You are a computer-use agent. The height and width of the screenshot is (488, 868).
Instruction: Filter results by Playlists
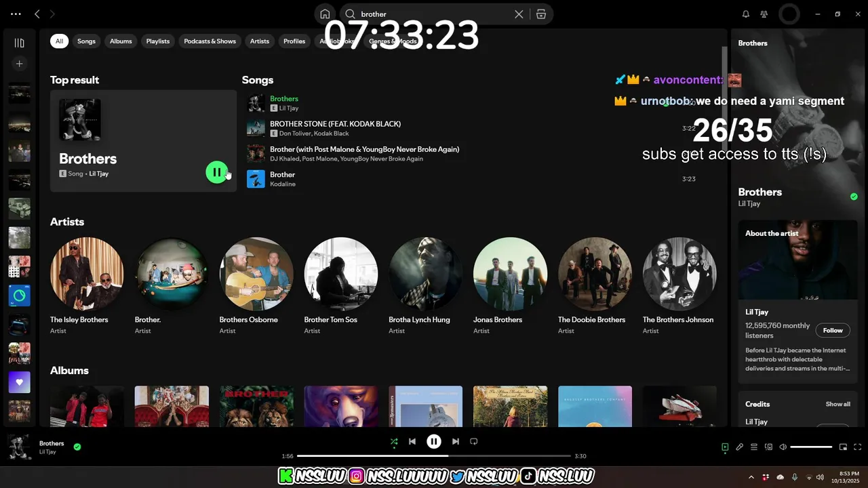tap(158, 41)
